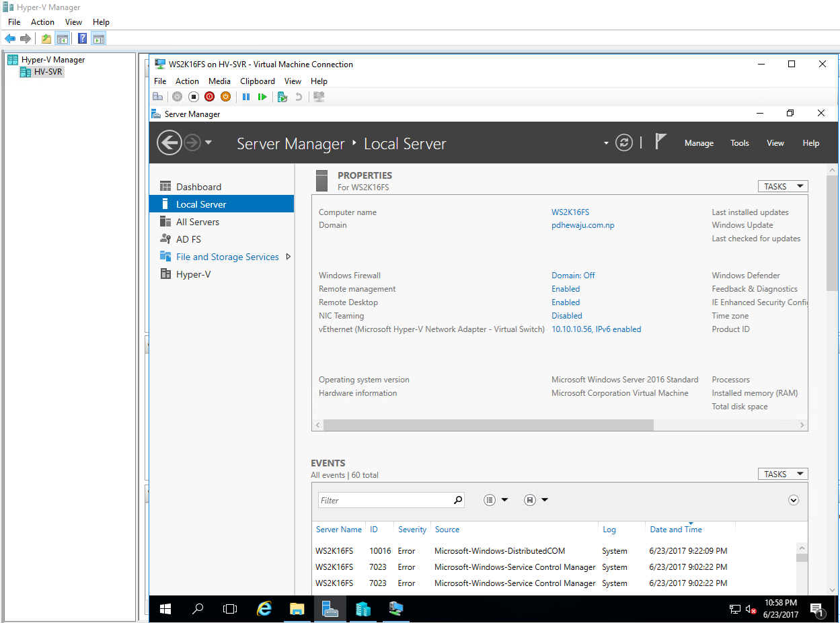The image size is (840, 623).
Task: Open Server Manager Tools menu
Action: [x=740, y=143]
